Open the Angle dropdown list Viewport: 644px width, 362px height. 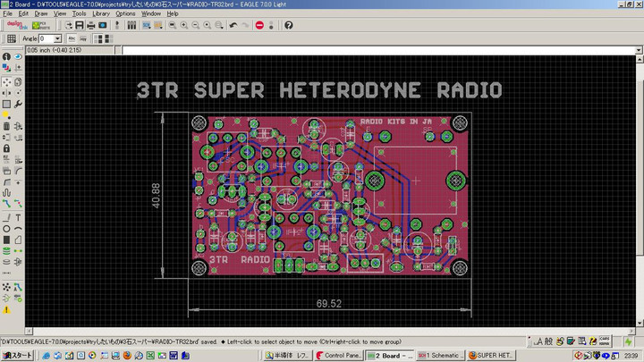(x=58, y=39)
